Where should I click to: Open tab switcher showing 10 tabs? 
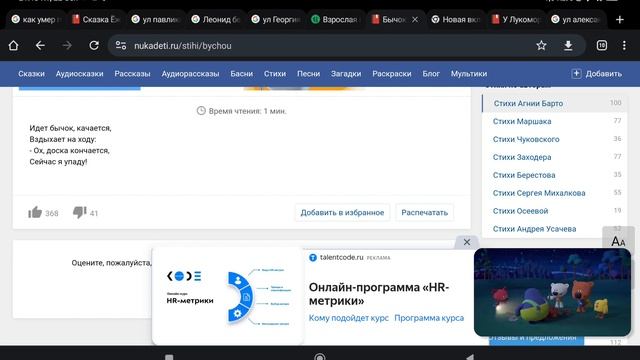602,45
